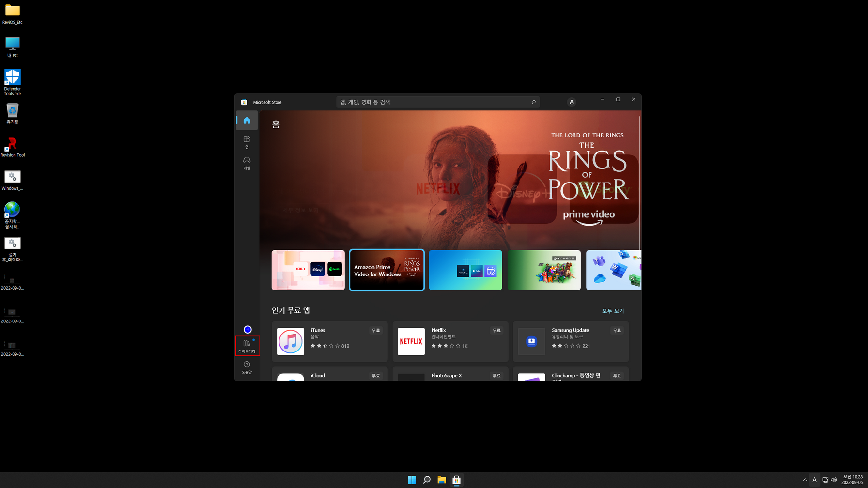The width and height of the screenshot is (868, 488).
Task: Open the volume icon in system tray
Action: (834, 480)
